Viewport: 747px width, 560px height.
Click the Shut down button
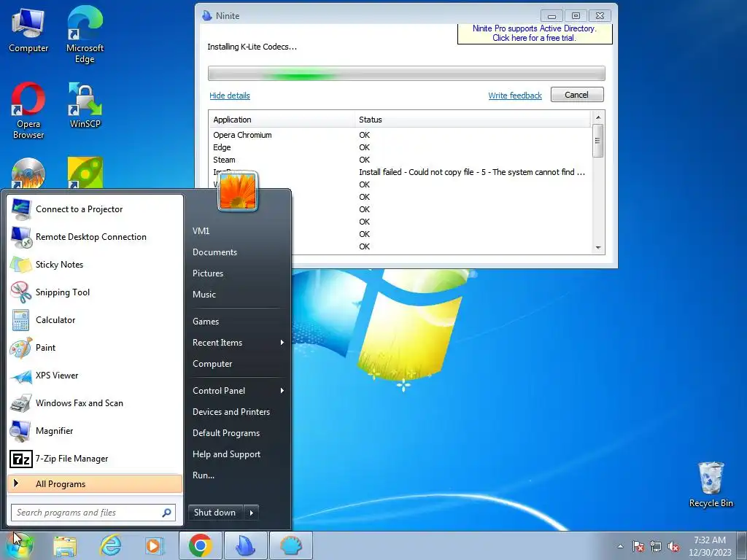215,513
